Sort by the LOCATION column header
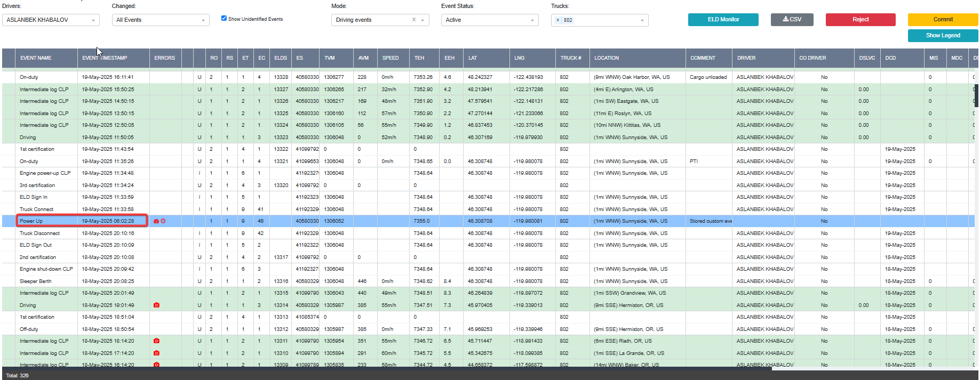This screenshot has width=980, height=380. [x=607, y=58]
